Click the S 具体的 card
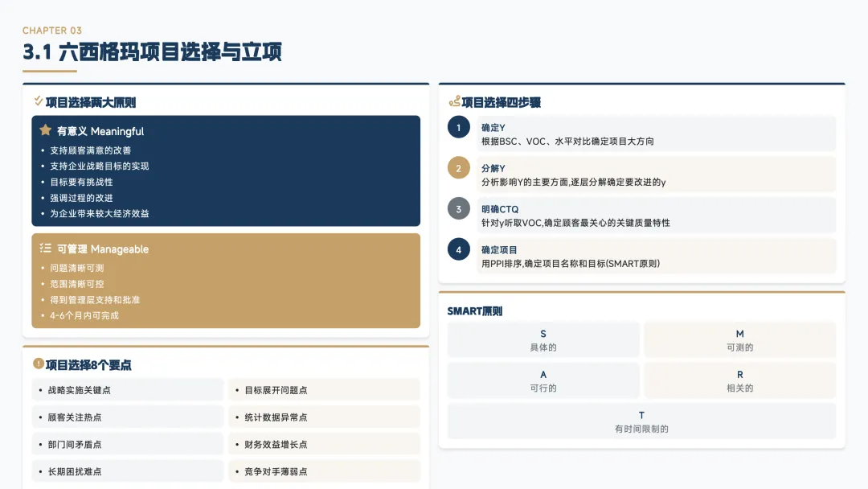 point(543,340)
